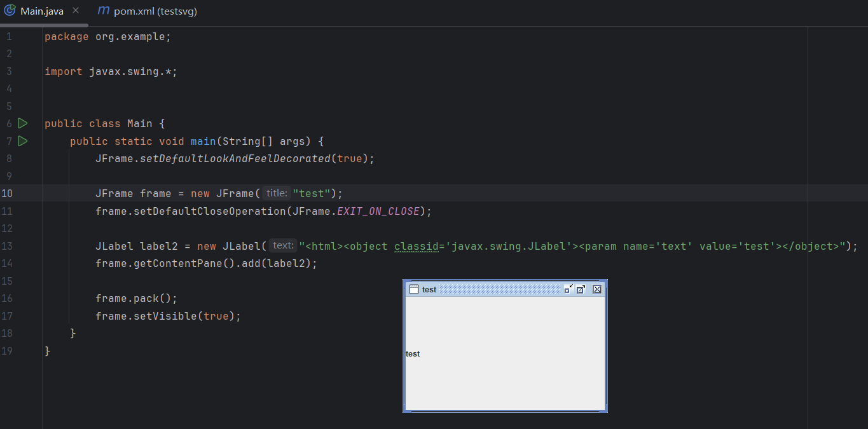Click 'frame.pack();' on line 16
868x429 pixels.
[x=137, y=298]
